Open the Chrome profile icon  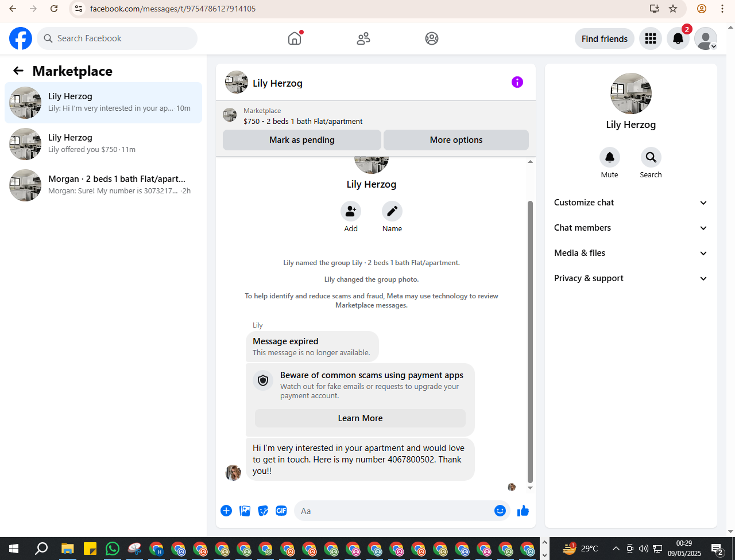[x=702, y=9]
